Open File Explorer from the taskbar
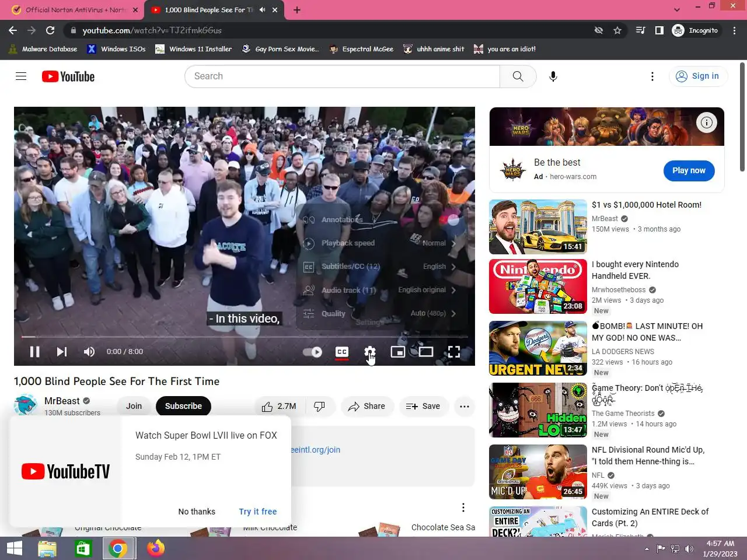Screen dimensions: 747x560 (x=47, y=548)
